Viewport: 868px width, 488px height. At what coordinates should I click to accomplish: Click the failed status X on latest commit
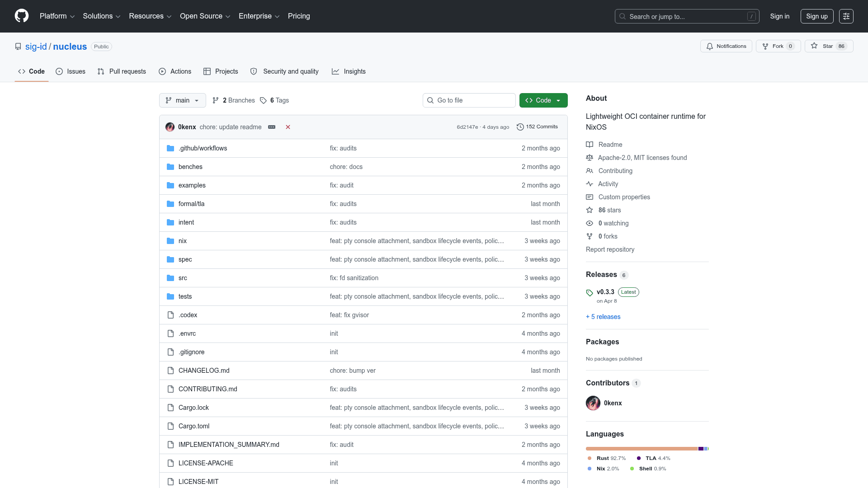pyautogui.click(x=288, y=127)
